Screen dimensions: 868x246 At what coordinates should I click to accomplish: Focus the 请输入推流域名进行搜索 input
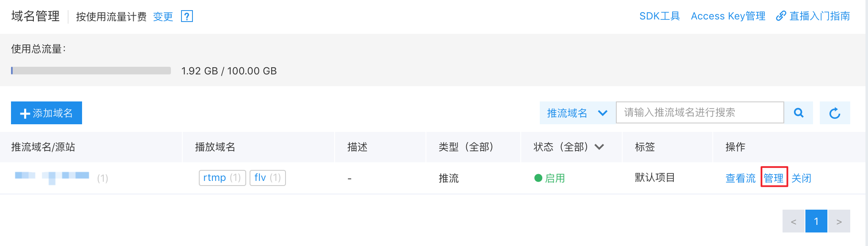click(x=700, y=112)
